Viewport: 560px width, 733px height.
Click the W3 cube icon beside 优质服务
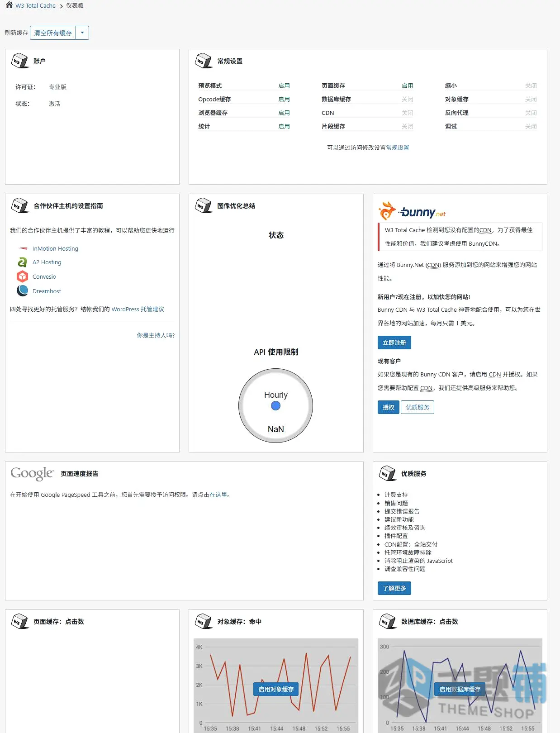point(387,473)
